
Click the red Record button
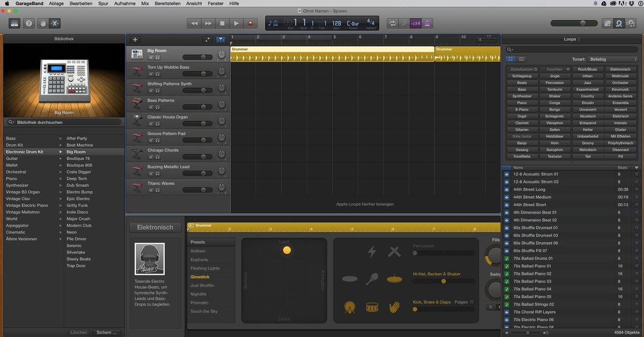[x=250, y=24]
